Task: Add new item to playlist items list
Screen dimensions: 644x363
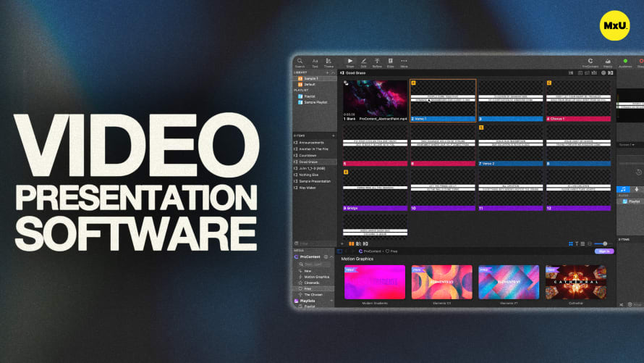Action: 333,135
